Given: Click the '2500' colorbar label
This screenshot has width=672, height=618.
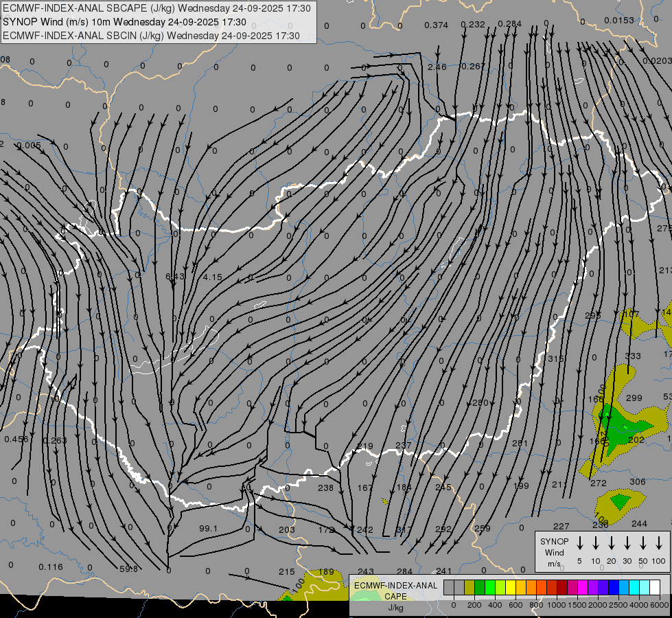Looking at the screenshot, I should pos(618,605).
